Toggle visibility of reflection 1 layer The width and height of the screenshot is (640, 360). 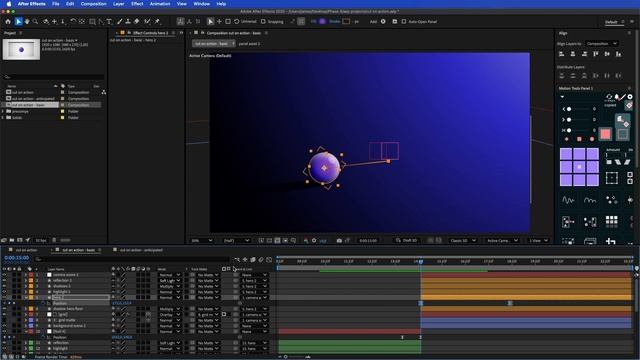[x=4, y=280]
